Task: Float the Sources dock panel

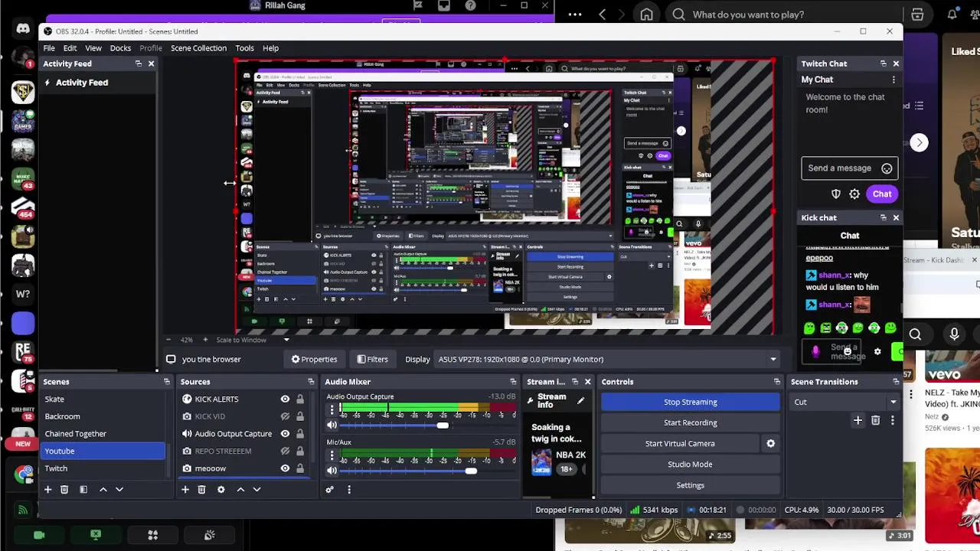Action: tap(311, 382)
